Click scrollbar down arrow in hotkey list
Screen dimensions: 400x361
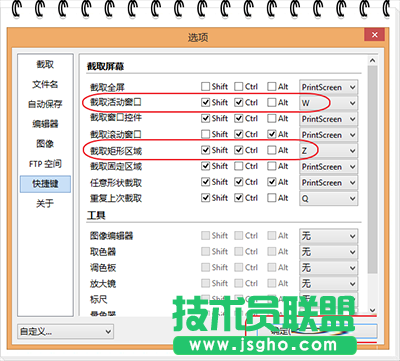[x=373, y=310]
